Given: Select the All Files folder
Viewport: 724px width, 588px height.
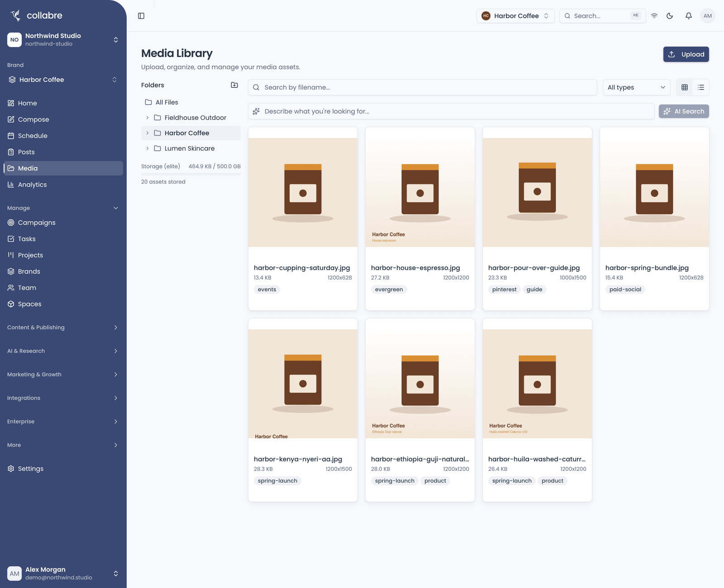Looking at the screenshot, I should click(191, 102).
